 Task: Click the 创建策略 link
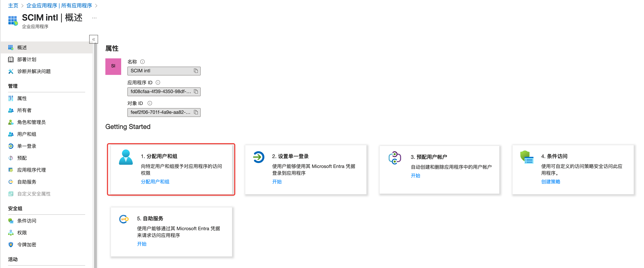[x=551, y=182]
